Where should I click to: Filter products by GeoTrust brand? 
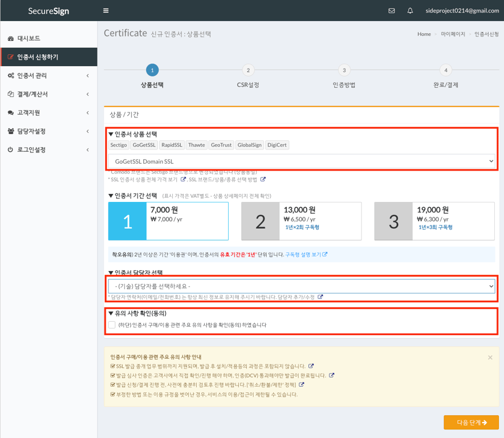click(x=221, y=145)
